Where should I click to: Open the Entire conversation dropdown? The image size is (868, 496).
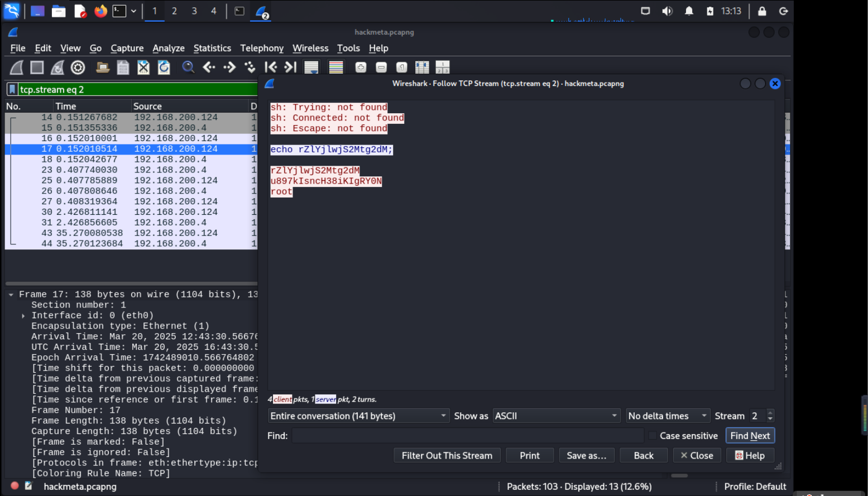358,416
